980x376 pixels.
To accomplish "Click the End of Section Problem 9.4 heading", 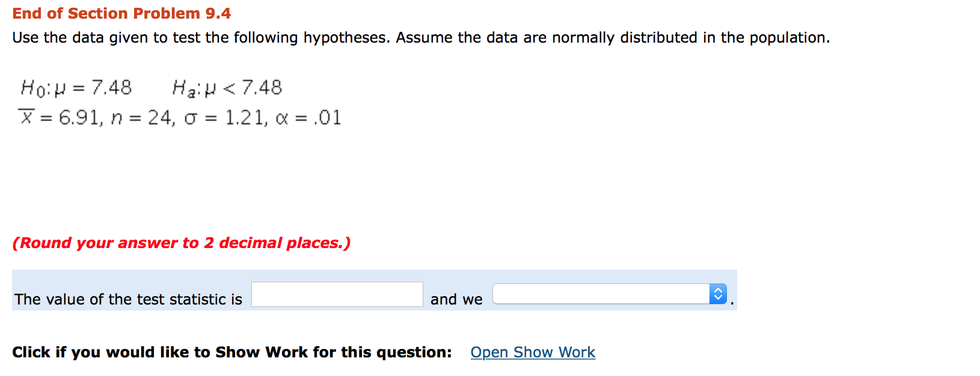I will (x=121, y=13).
